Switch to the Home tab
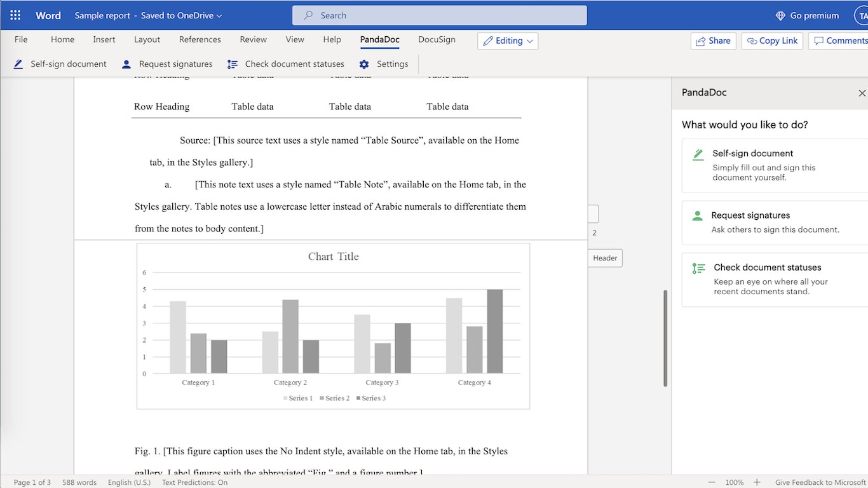The width and height of the screenshot is (868, 488). pyautogui.click(x=63, y=39)
